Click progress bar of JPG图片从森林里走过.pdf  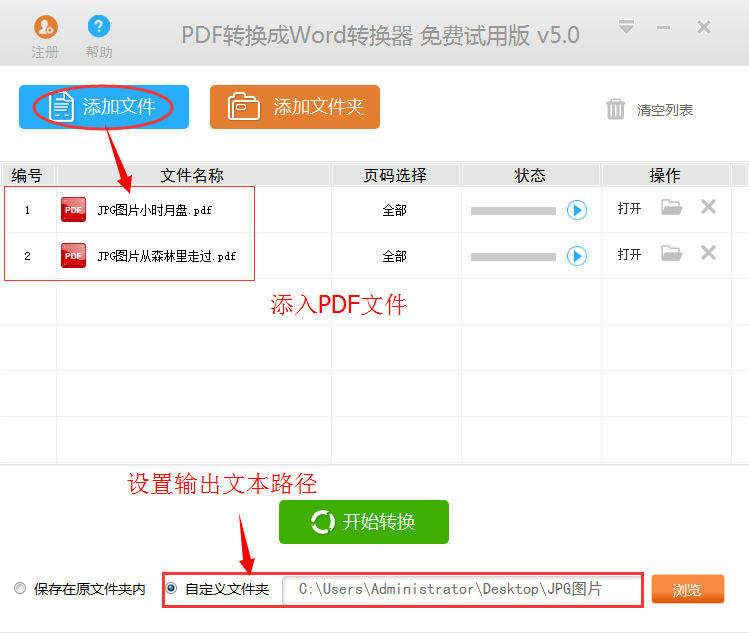[x=513, y=257]
